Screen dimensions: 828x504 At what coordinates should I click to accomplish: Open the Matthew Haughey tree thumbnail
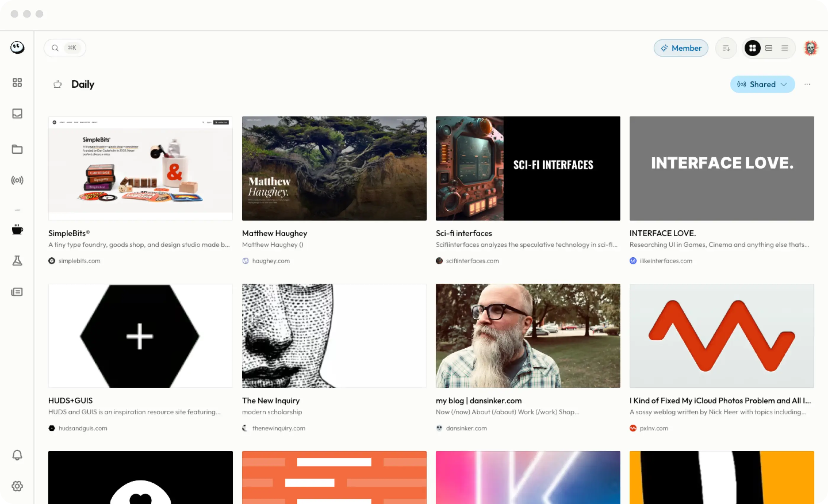tap(334, 168)
